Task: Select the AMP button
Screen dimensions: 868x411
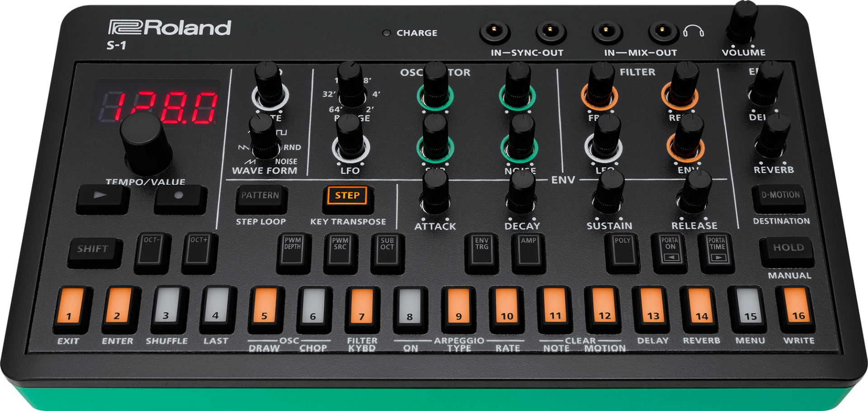Action: [x=529, y=252]
